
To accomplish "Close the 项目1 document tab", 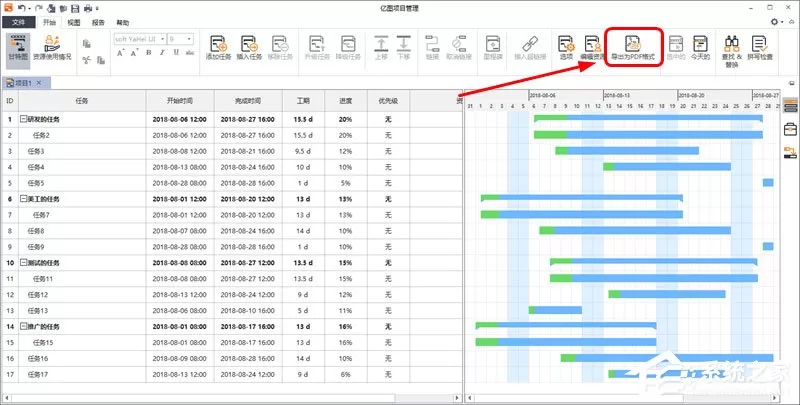I will (39, 83).
